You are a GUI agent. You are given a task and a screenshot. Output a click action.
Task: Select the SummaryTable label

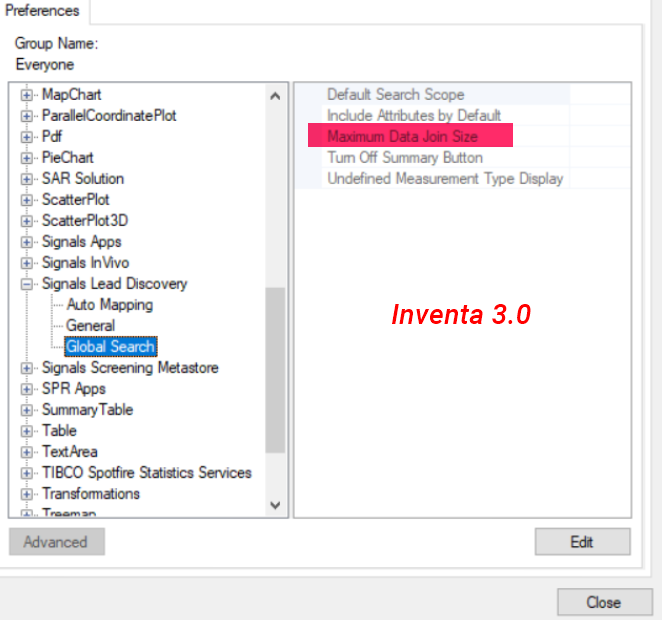[x=87, y=410]
